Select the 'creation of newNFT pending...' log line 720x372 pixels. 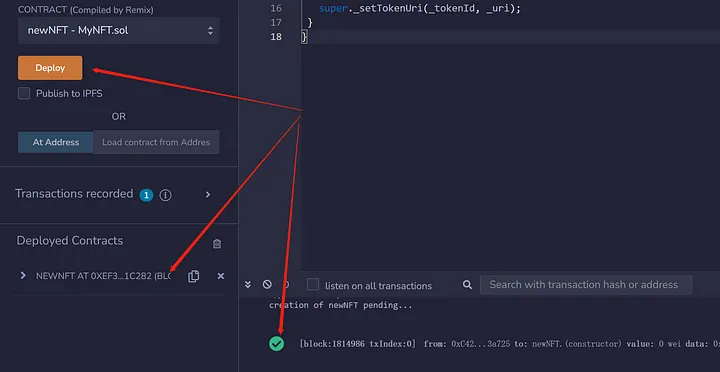[x=341, y=305]
